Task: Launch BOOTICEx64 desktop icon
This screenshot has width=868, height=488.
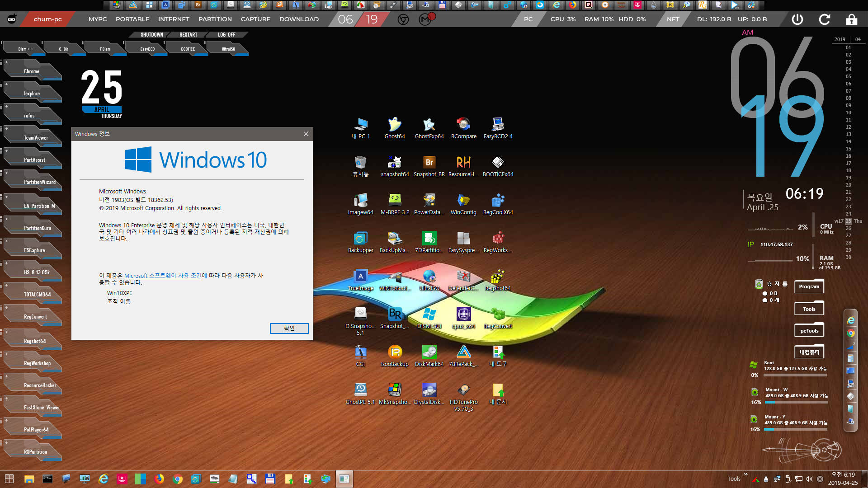Action: pyautogui.click(x=498, y=166)
